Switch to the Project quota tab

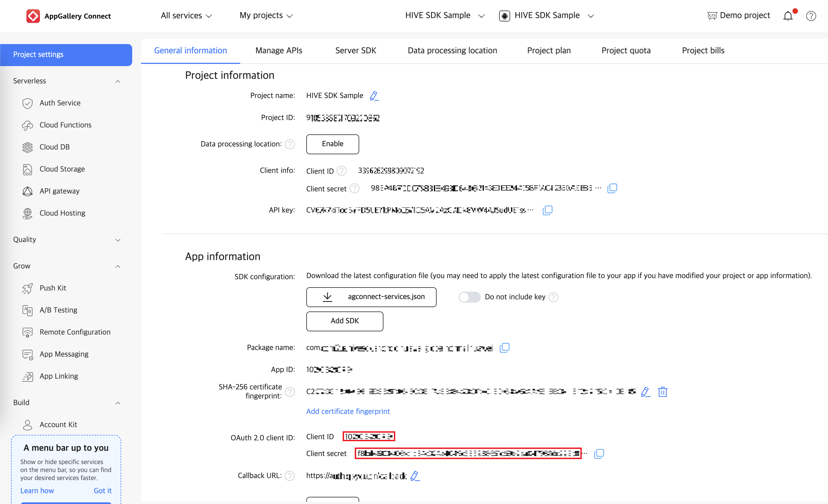(626, 50)
